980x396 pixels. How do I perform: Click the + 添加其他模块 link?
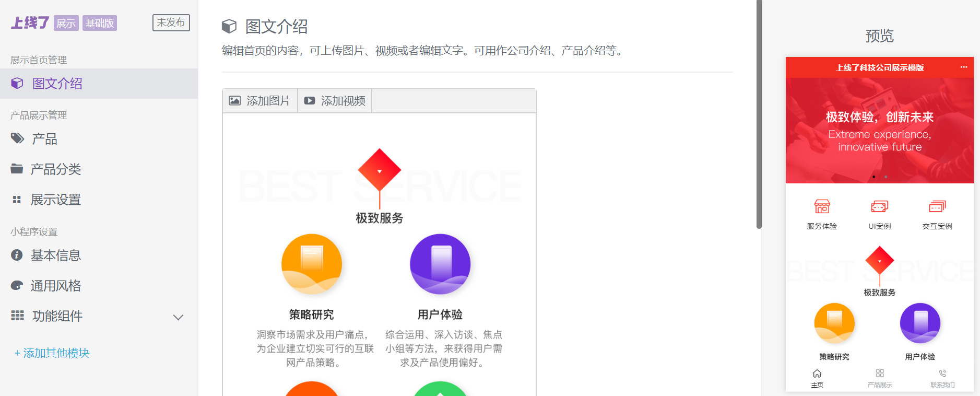click(52, 353)
